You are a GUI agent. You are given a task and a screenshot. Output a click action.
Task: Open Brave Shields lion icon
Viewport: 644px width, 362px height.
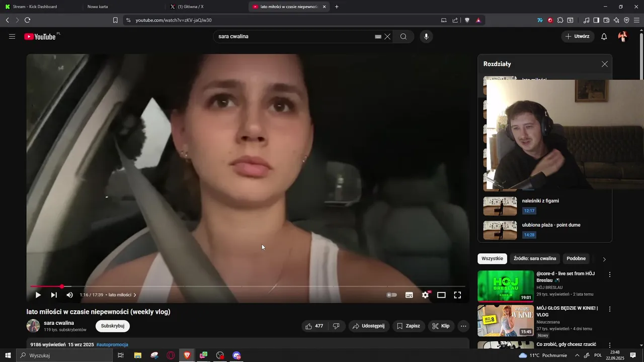pyautogui.click(x=467, y=20)
